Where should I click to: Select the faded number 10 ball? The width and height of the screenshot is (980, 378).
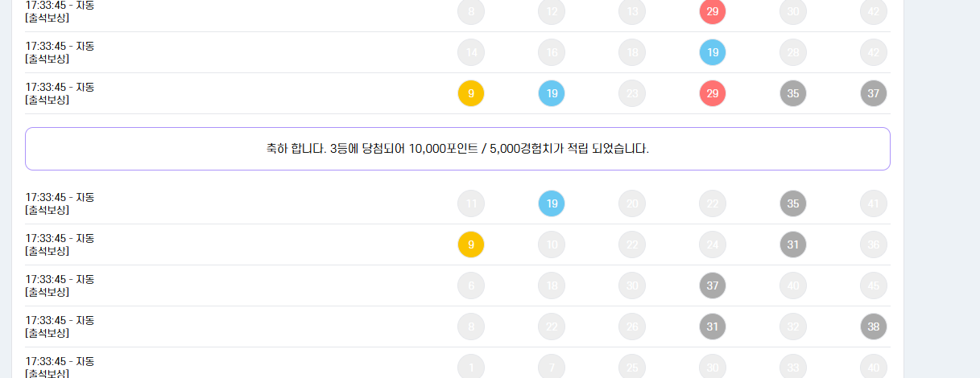coord(552,244)
